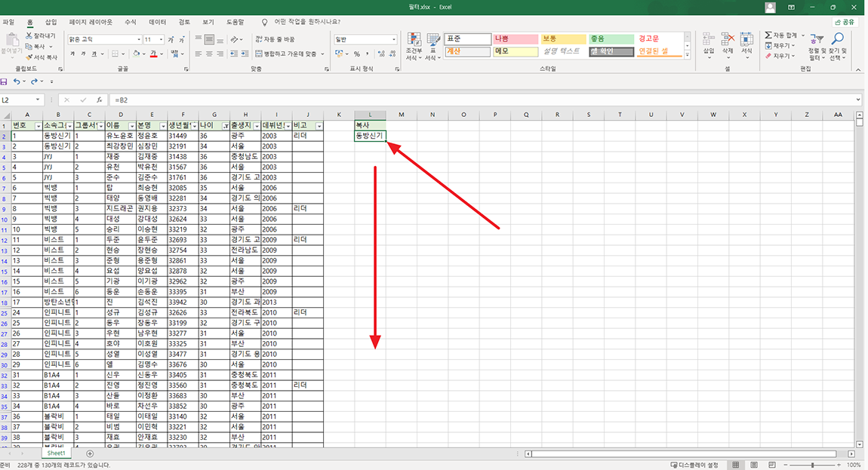
Task: Click the Format Painter (서식 복사) brush
Action: (x=29, y=57)
